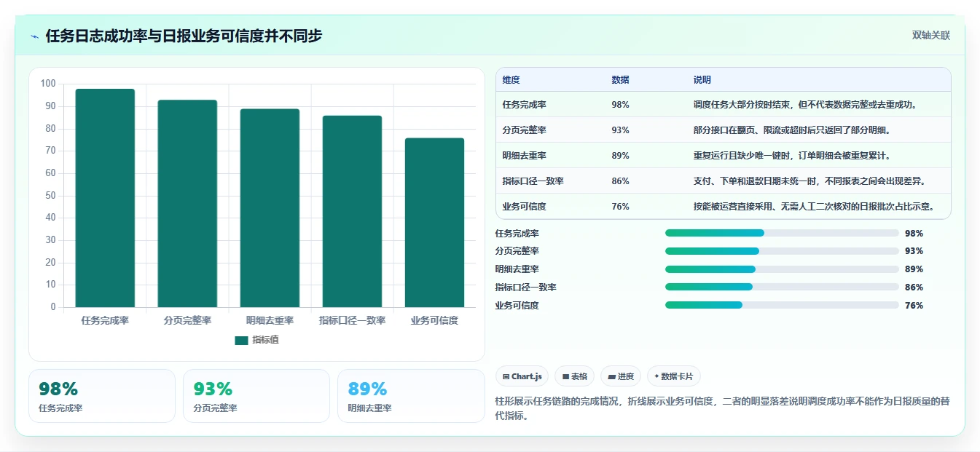This screenshot has height=452, width=980.
Task: Click the 双轴关联 tag in the header
Action: point(930,36)
